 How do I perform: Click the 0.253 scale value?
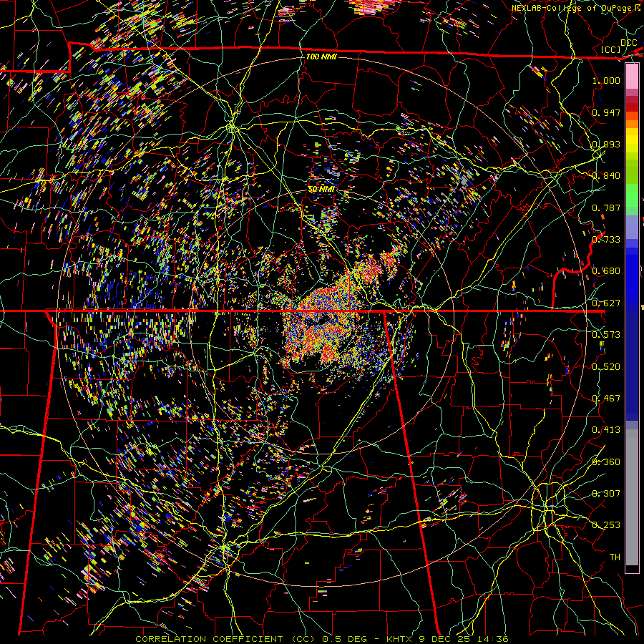(x=606, y=525)
